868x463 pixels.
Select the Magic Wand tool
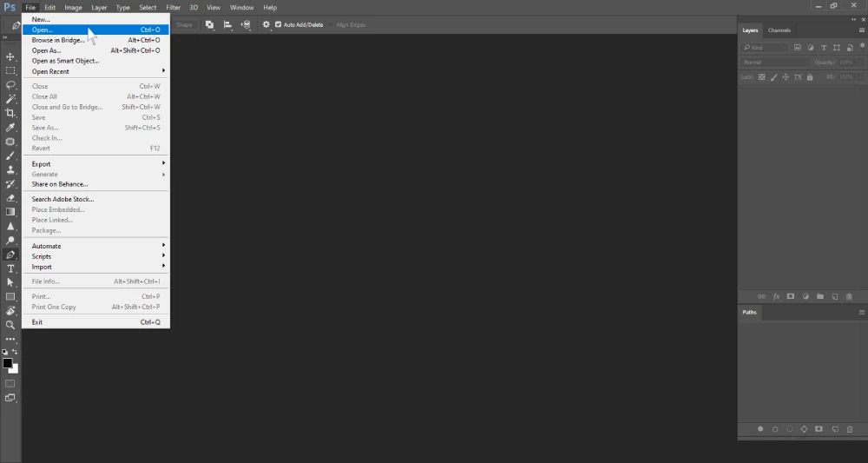(10, 99)
